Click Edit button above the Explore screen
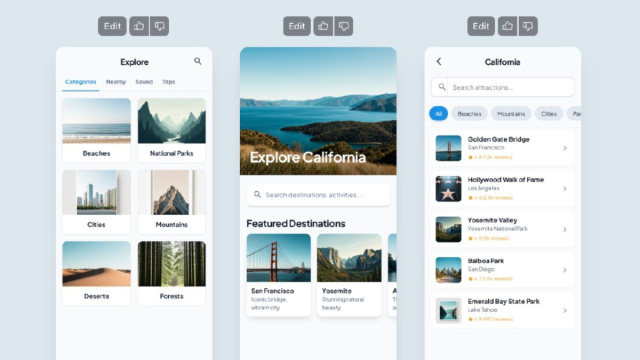640x360 pixels. pos(112,26)
